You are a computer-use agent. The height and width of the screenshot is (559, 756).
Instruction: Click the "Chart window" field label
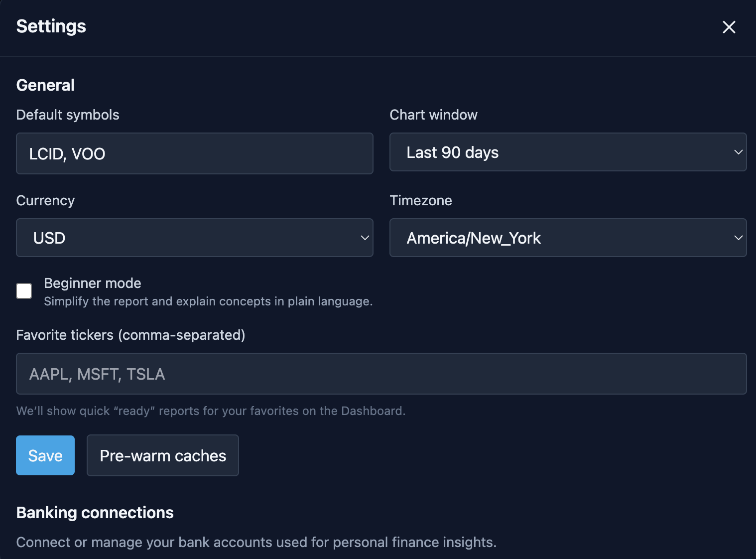[433, 115]
